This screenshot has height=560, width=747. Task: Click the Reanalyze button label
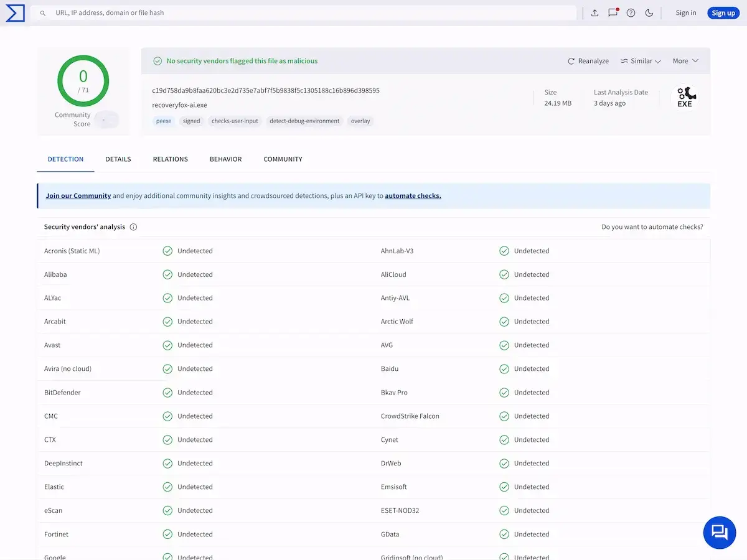click(x=593, y=61)
